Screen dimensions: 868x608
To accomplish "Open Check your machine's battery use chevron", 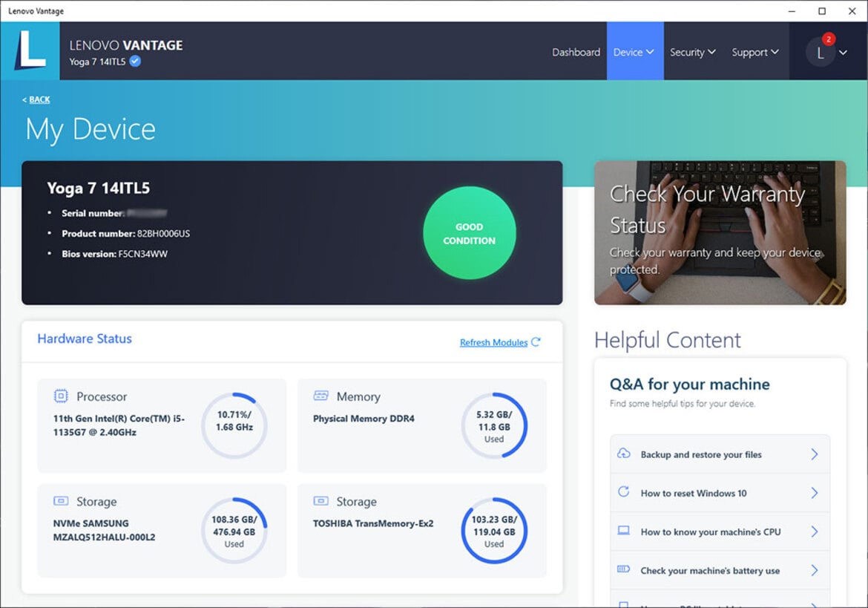I will pyautogui.click(x=815, y=570).
